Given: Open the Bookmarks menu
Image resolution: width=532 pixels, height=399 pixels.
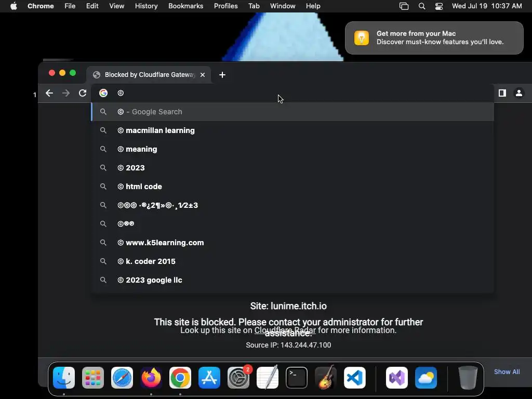Looking at the screenshot, I should [185, 6].
